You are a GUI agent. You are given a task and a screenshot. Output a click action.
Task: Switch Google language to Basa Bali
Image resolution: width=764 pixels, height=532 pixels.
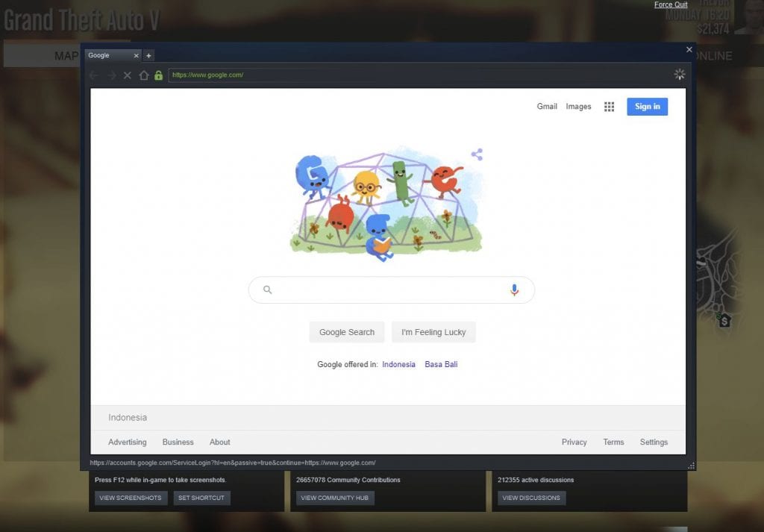pos(441,364)
